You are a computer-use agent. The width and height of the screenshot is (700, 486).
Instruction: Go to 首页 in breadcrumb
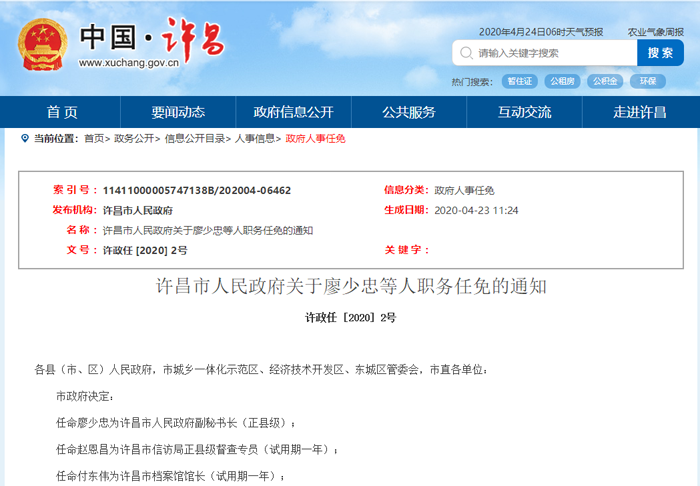coord(94,139)
